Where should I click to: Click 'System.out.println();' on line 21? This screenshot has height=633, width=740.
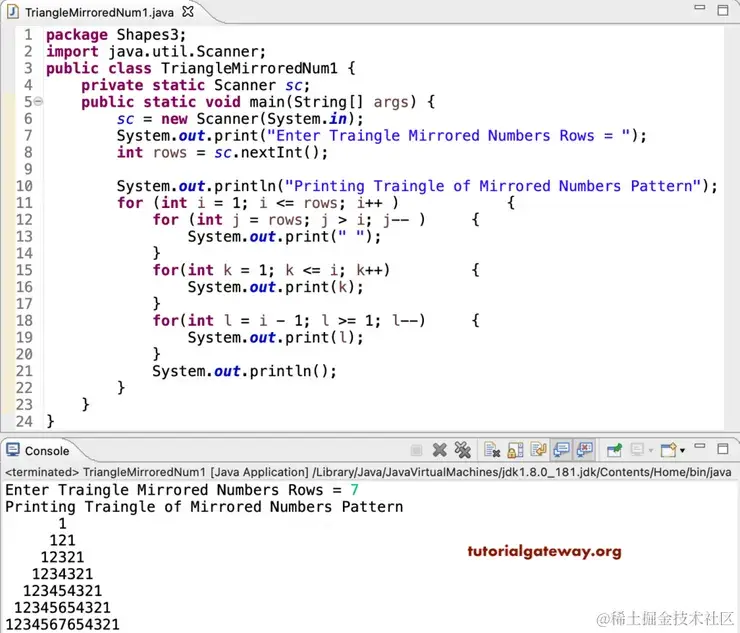[x=244, y=371]
